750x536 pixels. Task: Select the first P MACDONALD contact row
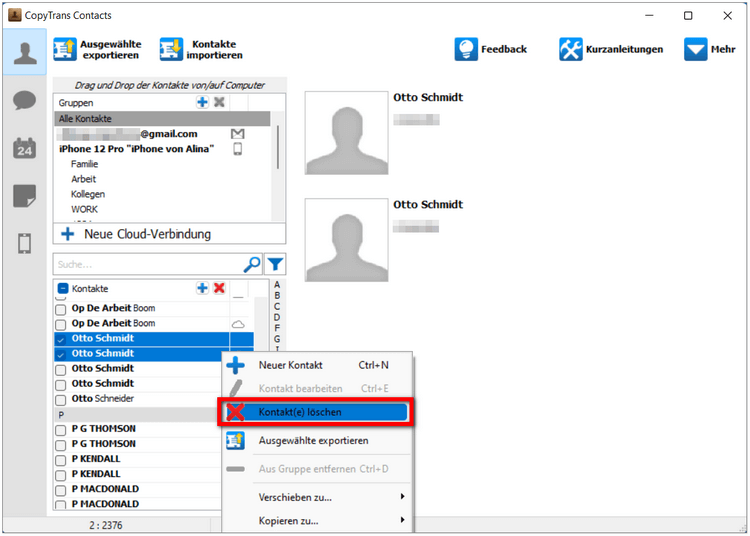tap(139, 489)
